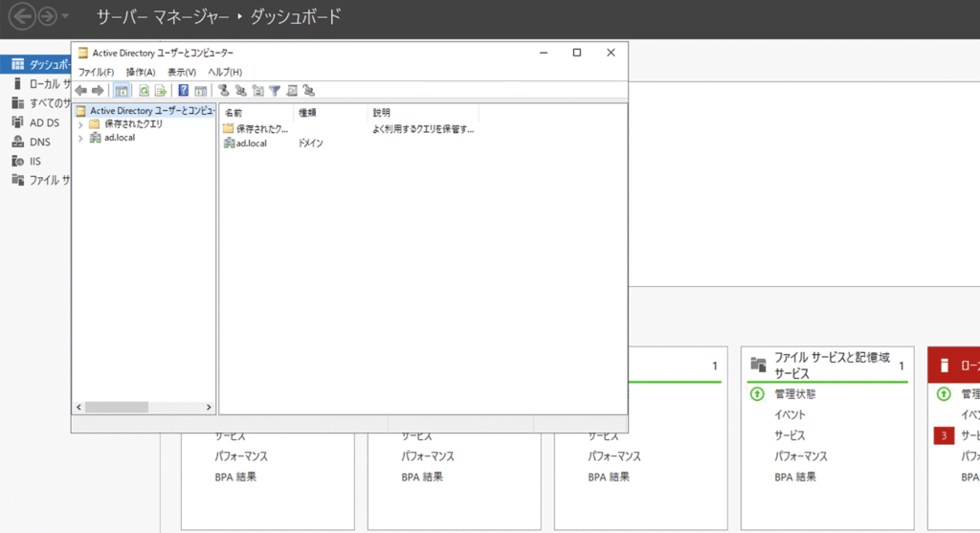Open the ヘルプ(H) menu

(225, 72)
